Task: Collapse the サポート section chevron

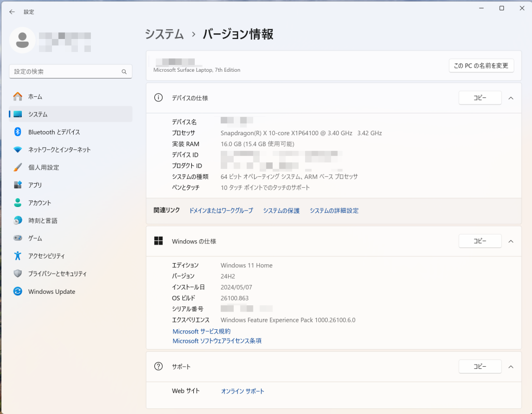Action: pyautogui.click(x=511, y=367)
